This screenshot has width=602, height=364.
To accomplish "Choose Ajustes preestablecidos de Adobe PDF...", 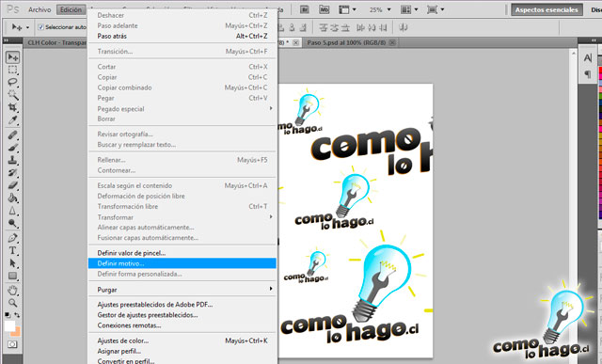I will 182,305.
